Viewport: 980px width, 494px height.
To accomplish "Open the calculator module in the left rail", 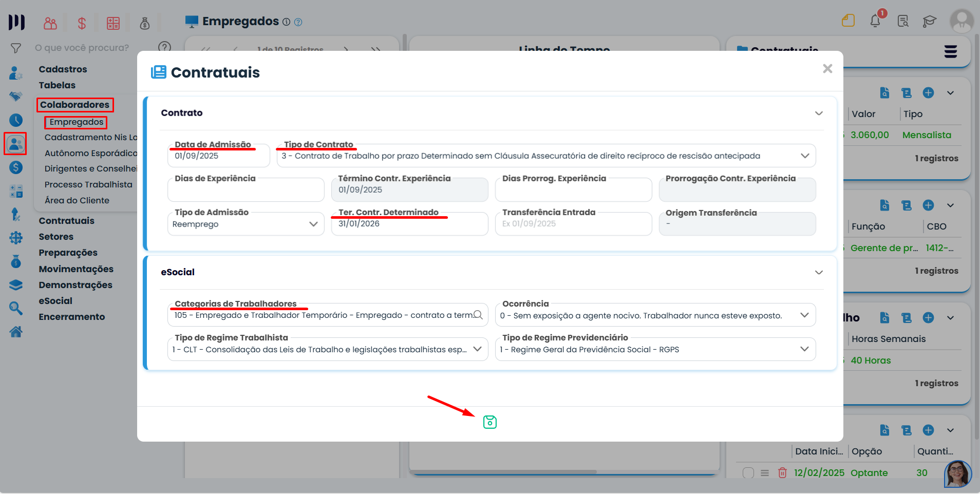I will [x=16, y=191].
